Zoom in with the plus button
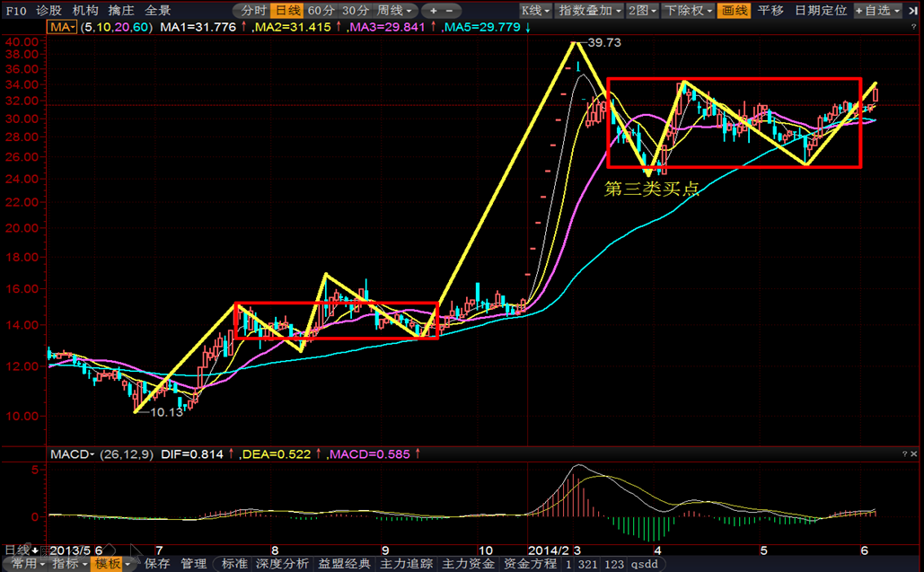Viewport: 924px width, 572px height. point(434,11)
